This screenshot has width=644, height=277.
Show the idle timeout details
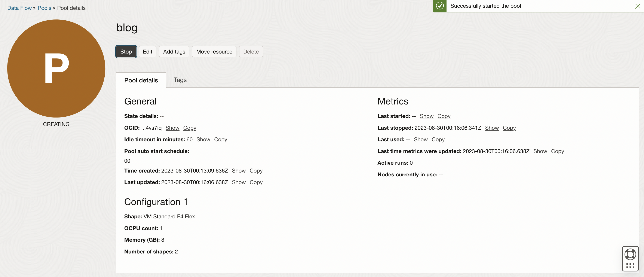pos(203,139)
